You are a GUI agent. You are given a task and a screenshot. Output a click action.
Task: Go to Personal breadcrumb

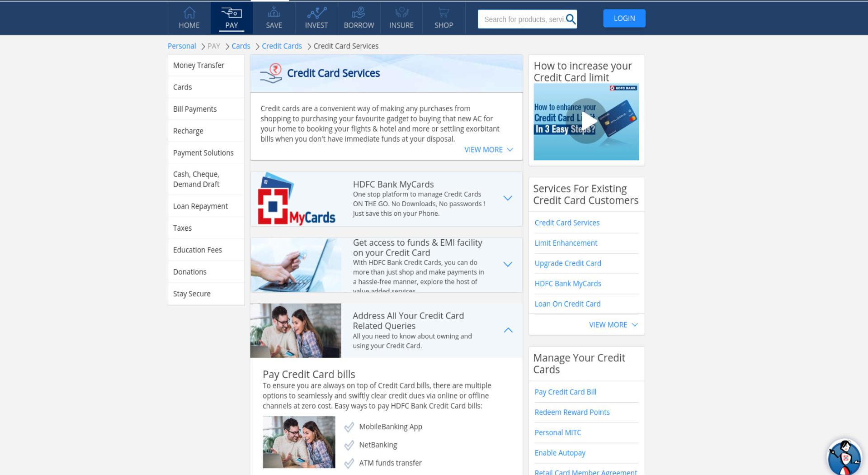[182, 46]
